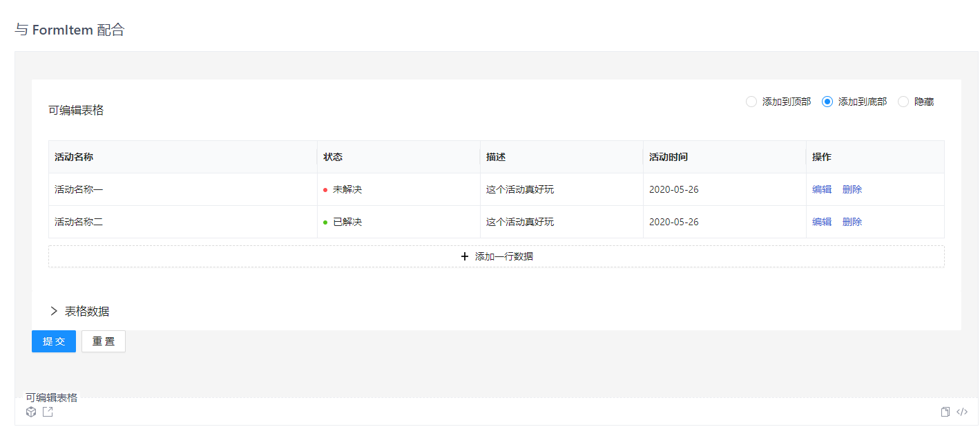Click 活动名称 column header

pos(183,157)
